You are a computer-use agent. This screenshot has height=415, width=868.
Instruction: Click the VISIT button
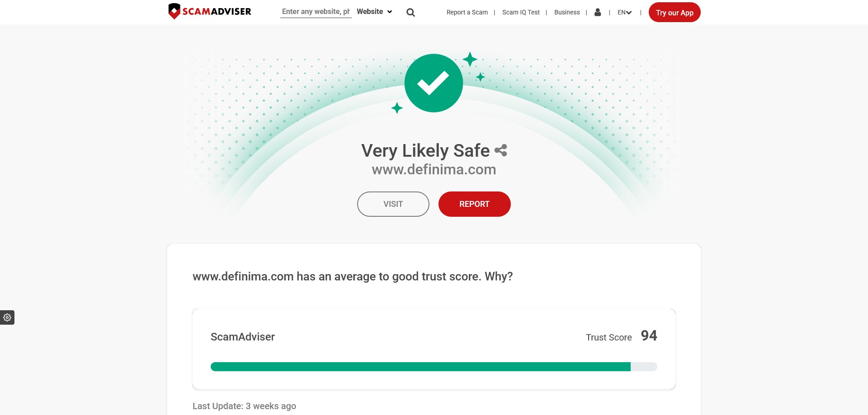click(x=393, y=204)
